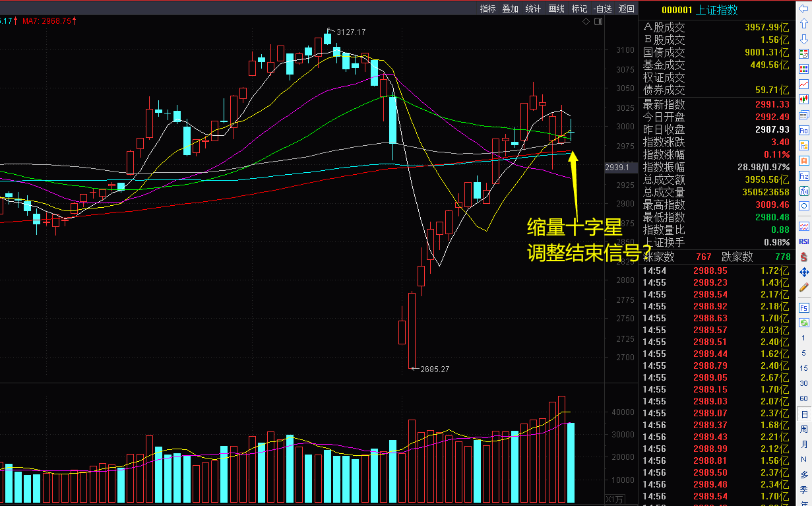The image size is (812, 506).
Task: Open the 叠加 overlay menu
Action: pyautogui.click(x=510, y=9)
